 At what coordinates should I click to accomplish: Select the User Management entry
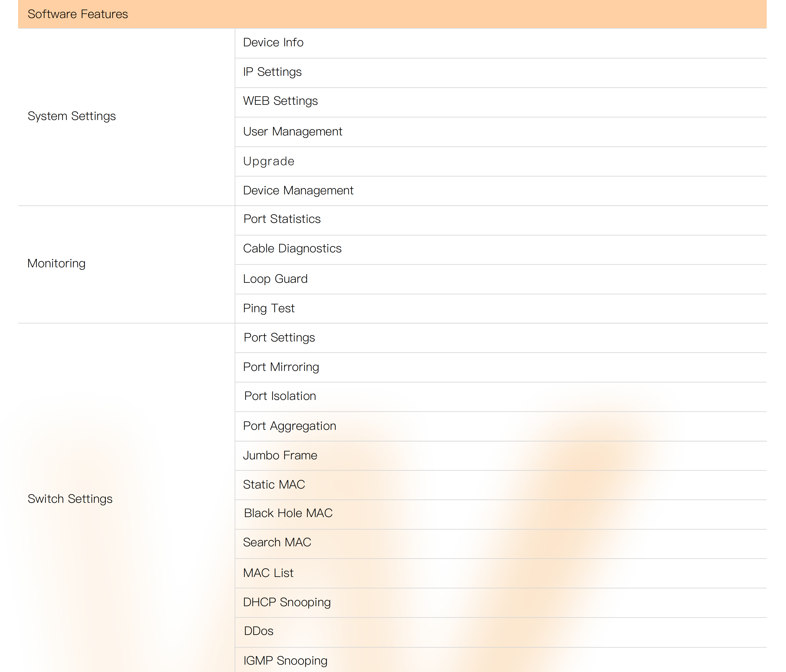coord(293,132)
